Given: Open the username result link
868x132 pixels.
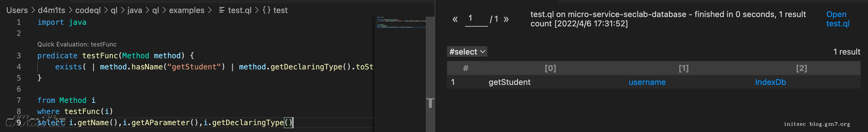Looking at the screenshot, I should [647, 82].
